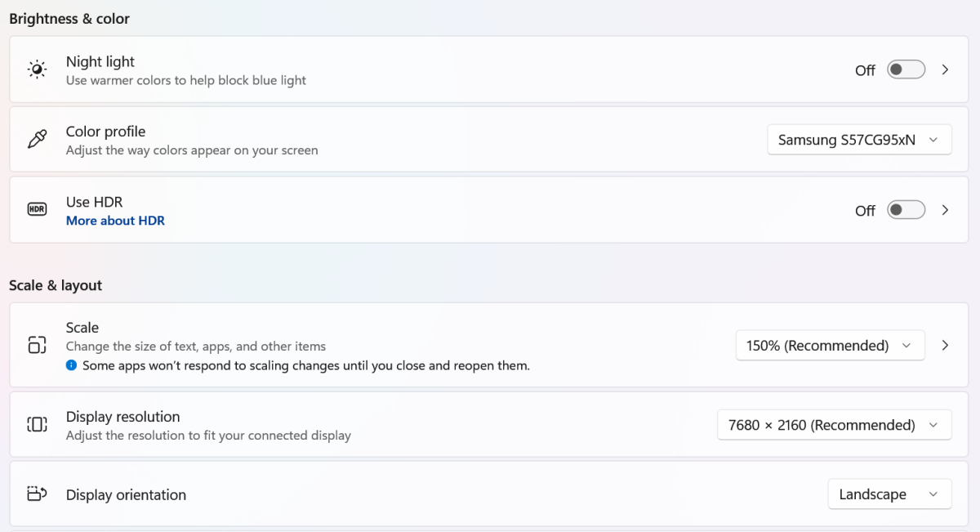Click the Color profile eyedropper icon

37,140
